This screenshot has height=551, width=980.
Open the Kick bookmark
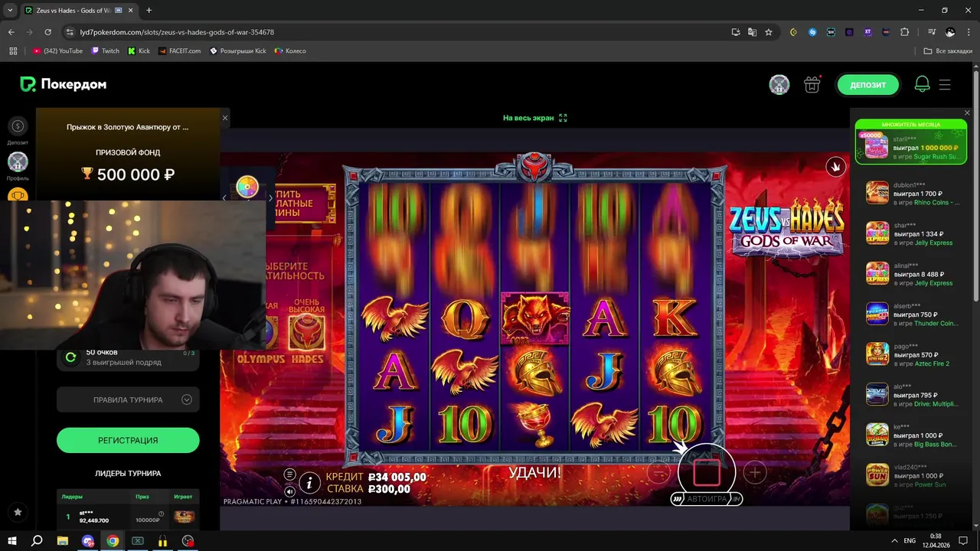point(139,51)
